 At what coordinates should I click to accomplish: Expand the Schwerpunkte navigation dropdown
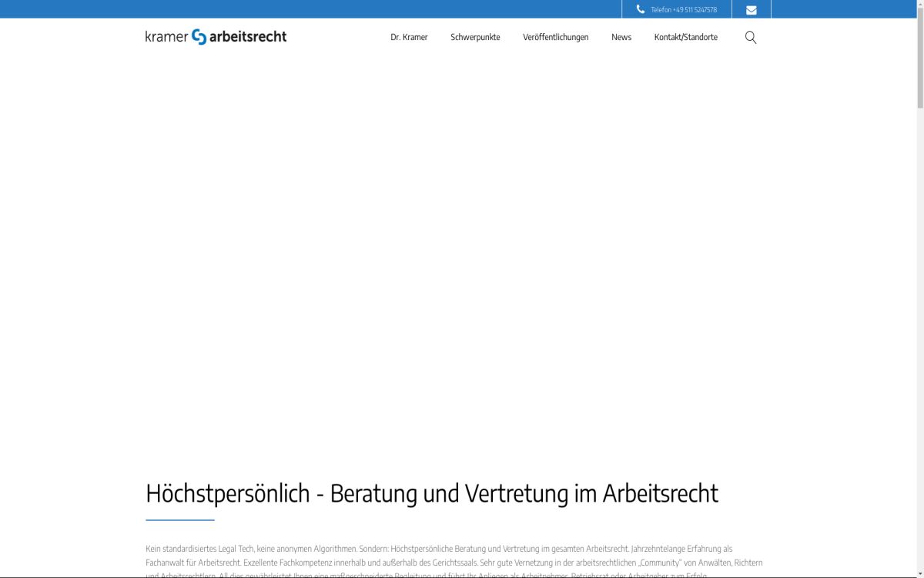(x=475, y=36)
